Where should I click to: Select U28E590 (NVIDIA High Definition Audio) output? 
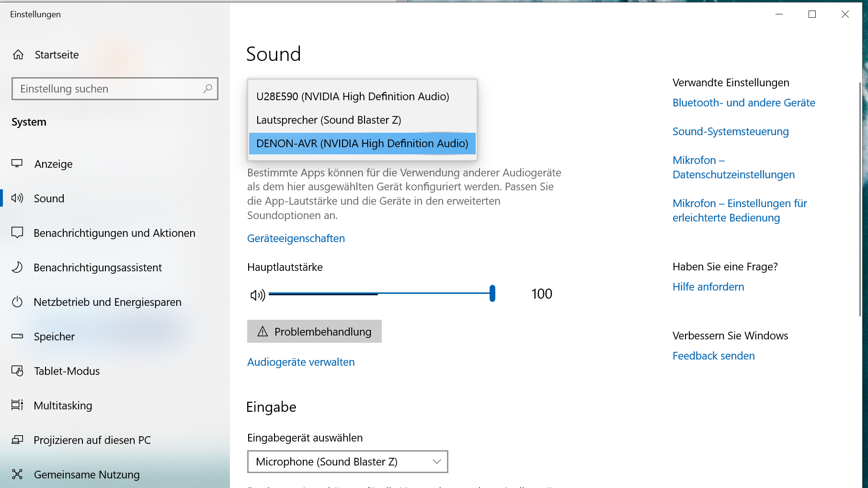point(362,96)
